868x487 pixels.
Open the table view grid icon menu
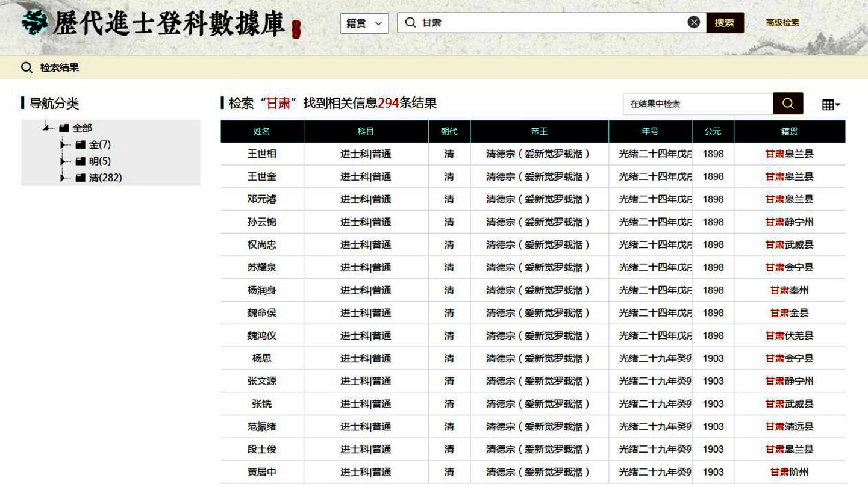[x=831, y=105]
